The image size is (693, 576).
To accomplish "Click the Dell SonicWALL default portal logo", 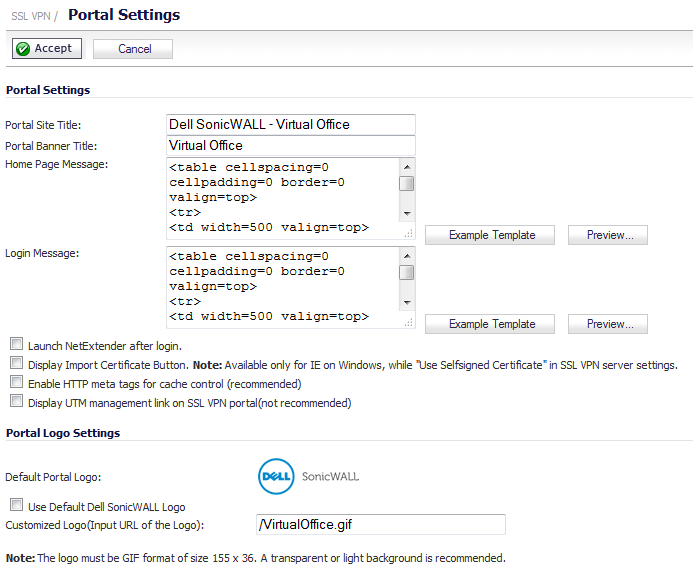I will coord(308,476).
